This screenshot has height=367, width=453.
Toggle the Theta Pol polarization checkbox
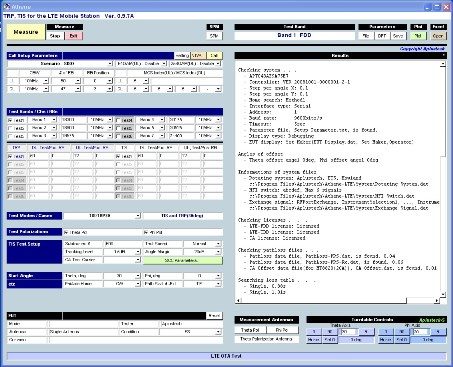pos(66,232)
